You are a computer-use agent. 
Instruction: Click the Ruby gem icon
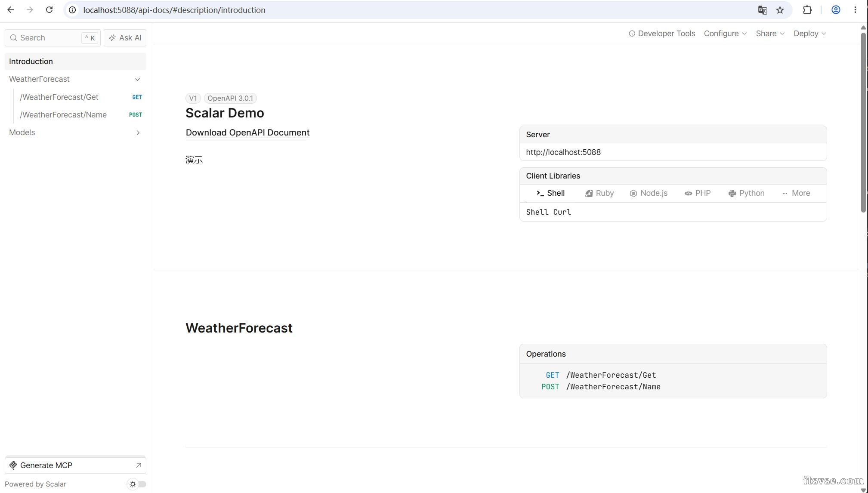coord(589,194)
